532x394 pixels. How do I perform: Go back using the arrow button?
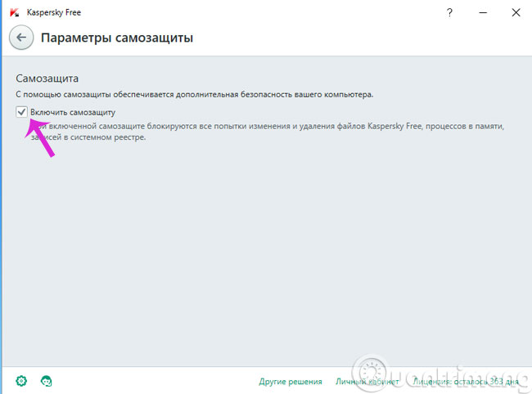point(21,38)
